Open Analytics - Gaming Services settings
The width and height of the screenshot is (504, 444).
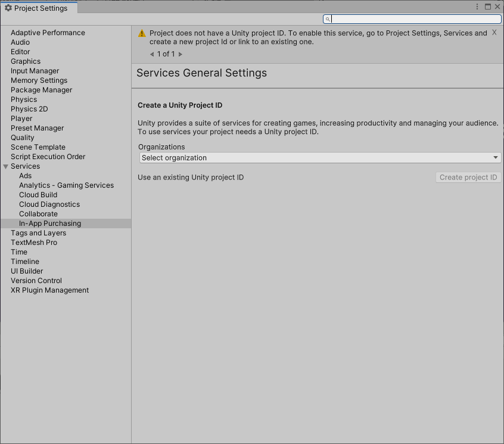66,185
